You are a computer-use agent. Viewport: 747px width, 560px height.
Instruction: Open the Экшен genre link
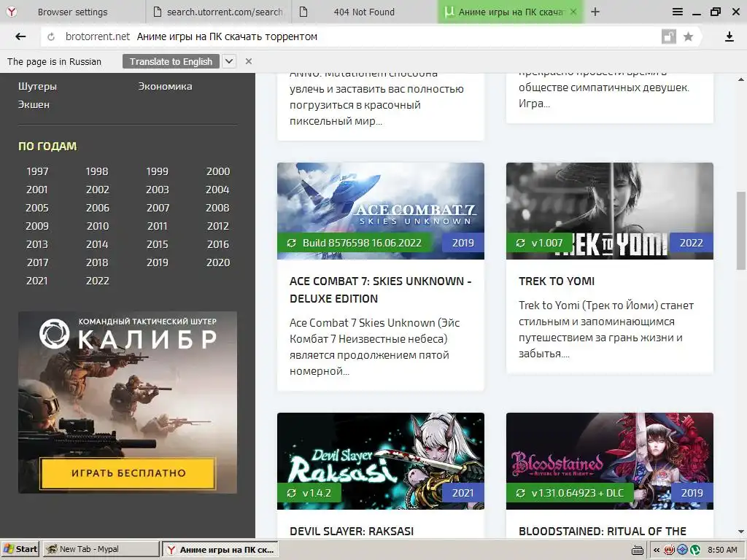pyautogui.click(x=34, y=104)
